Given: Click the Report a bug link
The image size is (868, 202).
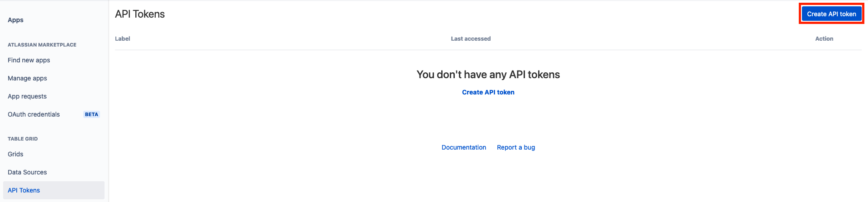Looking at the screenshot, I should pyautogui.click(x=515, y=147).
